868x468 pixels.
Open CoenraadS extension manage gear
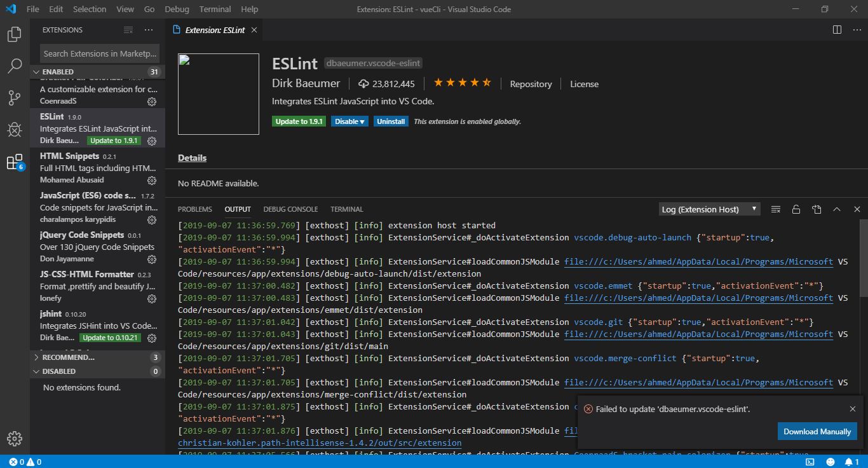[x=152, y=102]
